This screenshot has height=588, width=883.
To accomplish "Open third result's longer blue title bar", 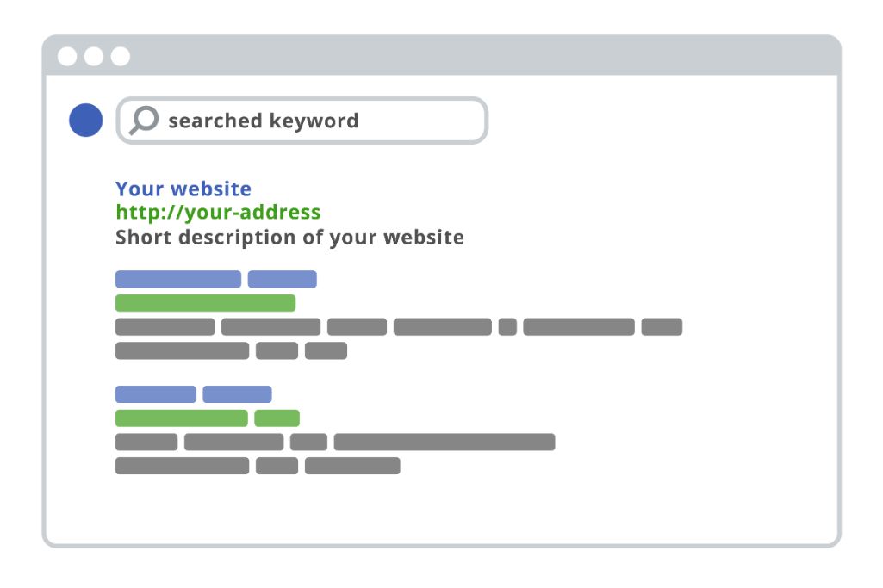I will pos(156,394).
